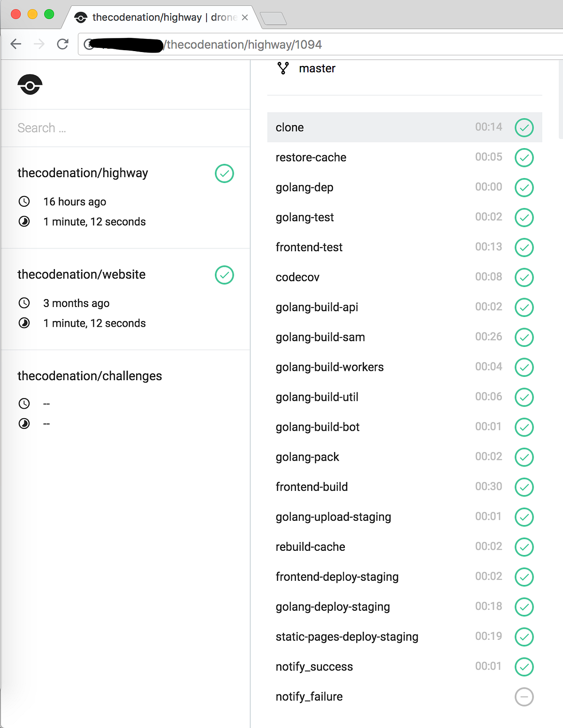Image resolution: width=563 pixels, height=728 pixels.
Task: Toggle the check circle beside rebuild-cache
Action: point(524,547)
